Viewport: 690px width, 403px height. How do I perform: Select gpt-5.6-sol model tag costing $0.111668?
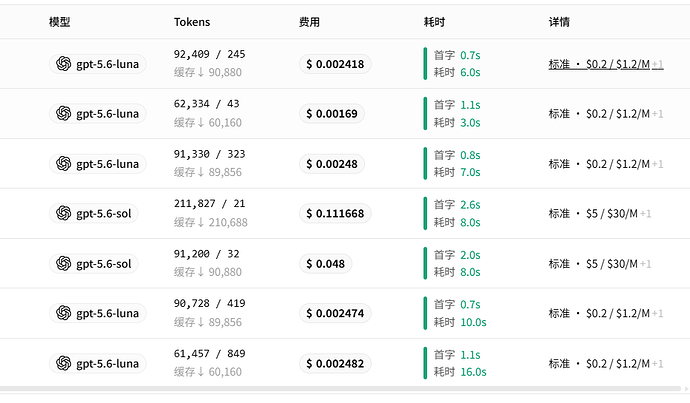tap(94, 213)
